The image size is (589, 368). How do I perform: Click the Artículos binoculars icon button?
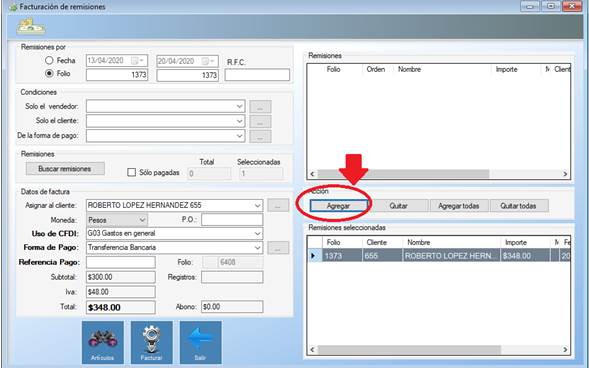tap(103, 342)
